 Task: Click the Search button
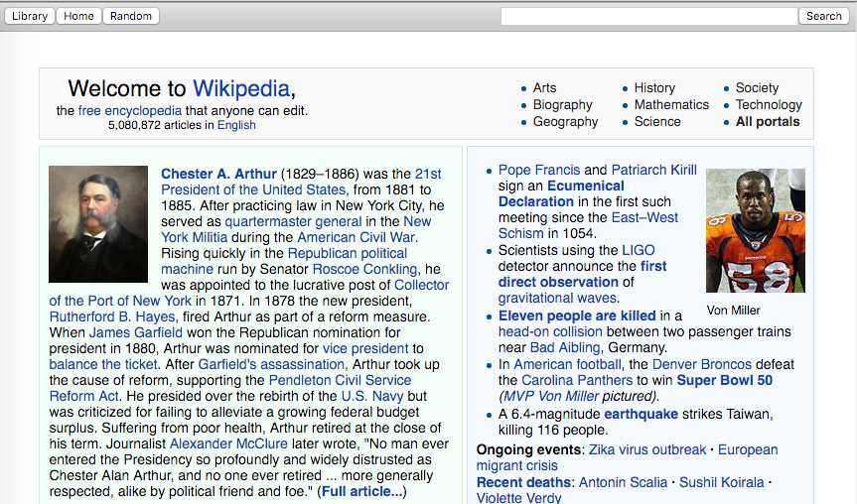pos(823,16)
